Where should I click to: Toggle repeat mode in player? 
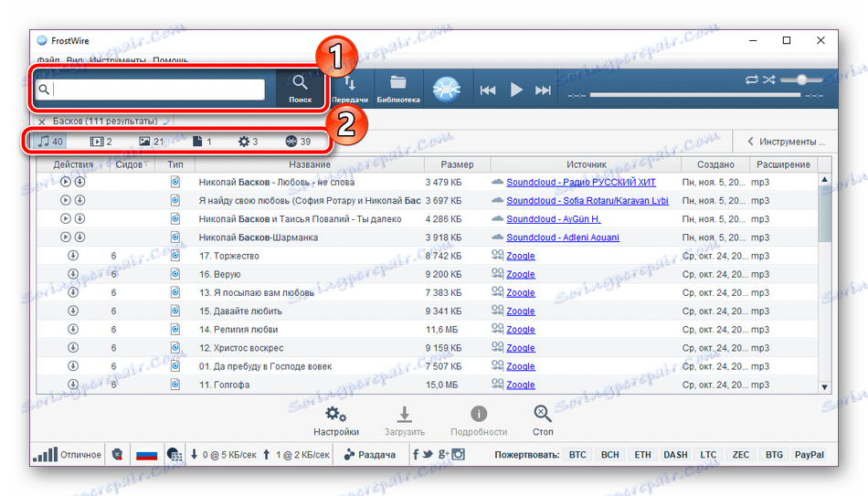[751, 79]
